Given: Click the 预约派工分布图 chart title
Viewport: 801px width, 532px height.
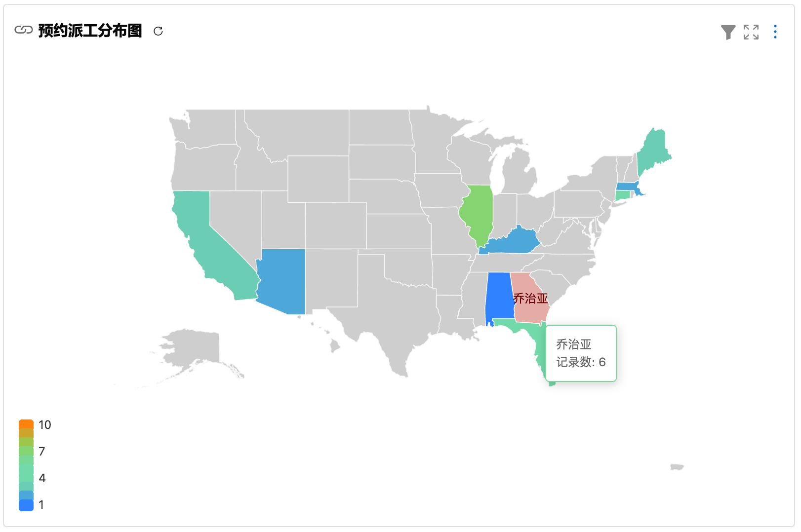Looking at the screenshot, I should (x=90, y=31).
